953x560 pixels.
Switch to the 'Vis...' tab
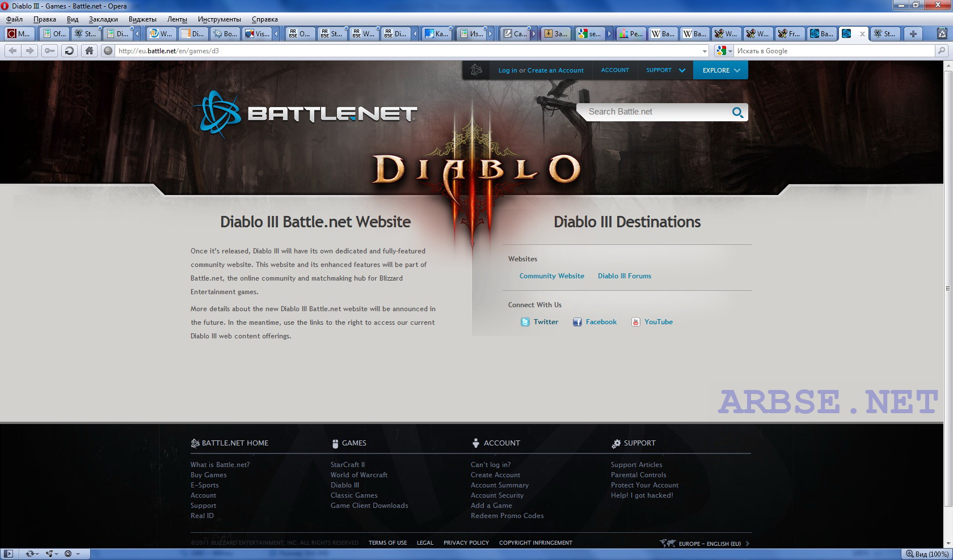257,34
